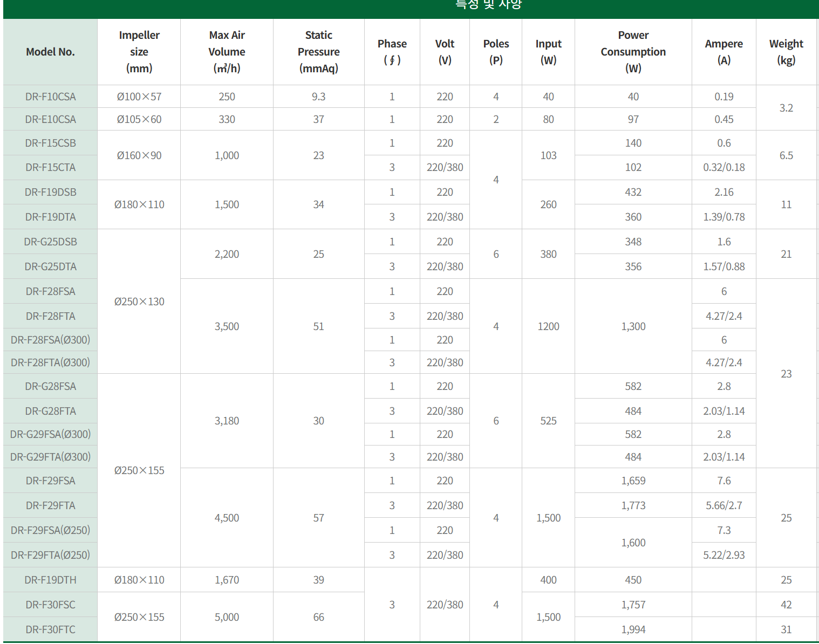Select the DR-G29FSA(Ø300) model cell

[50, 434]
